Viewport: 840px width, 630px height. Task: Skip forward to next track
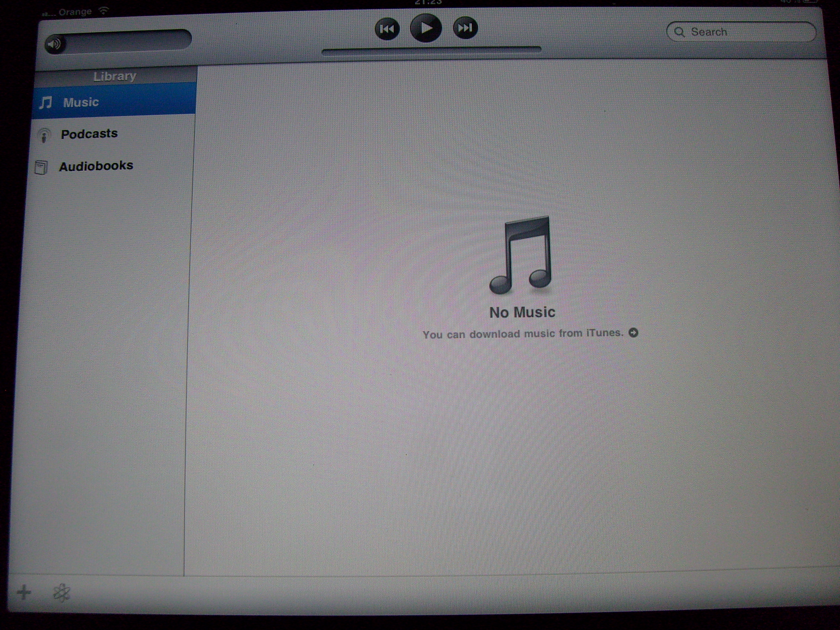point(465,28)
